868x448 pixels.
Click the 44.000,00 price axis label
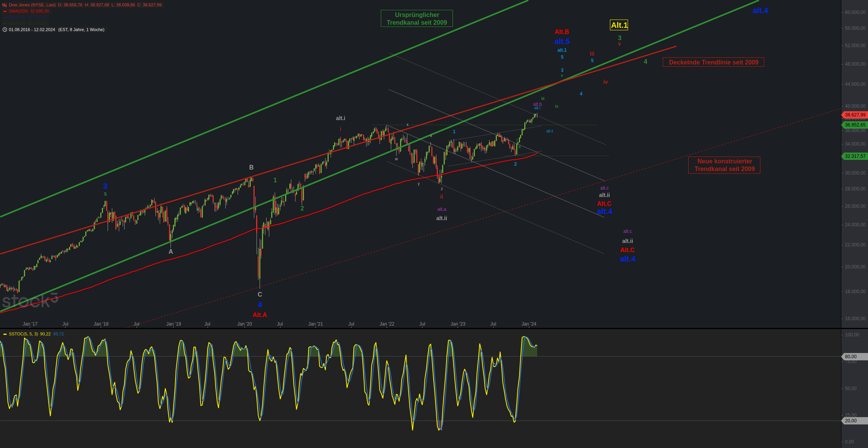(x=855, y=84)
